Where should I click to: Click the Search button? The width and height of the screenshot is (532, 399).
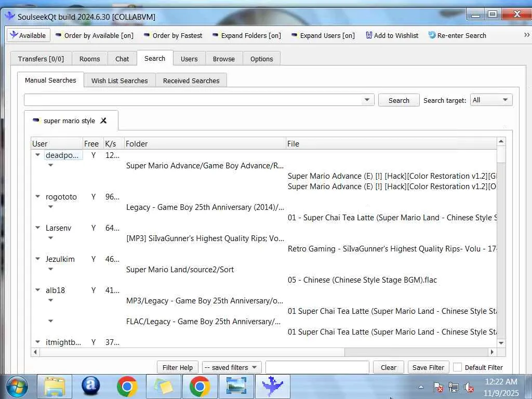[x=398, y=100]
